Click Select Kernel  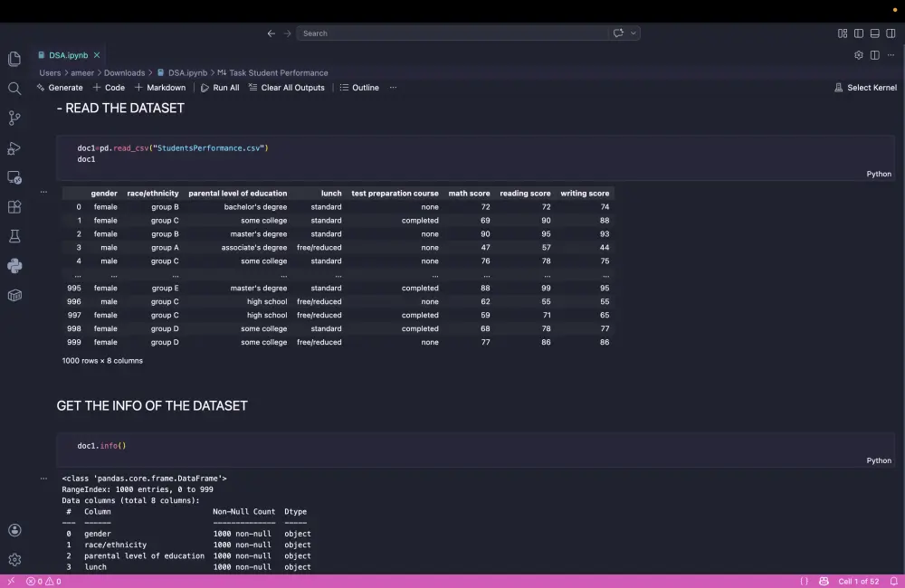point(866,88)
